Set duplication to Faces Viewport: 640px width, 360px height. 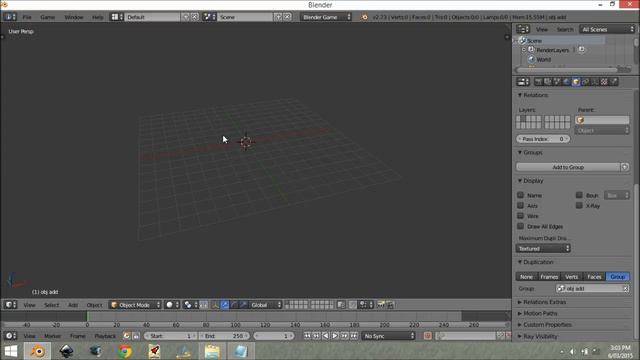pos(595,277)
